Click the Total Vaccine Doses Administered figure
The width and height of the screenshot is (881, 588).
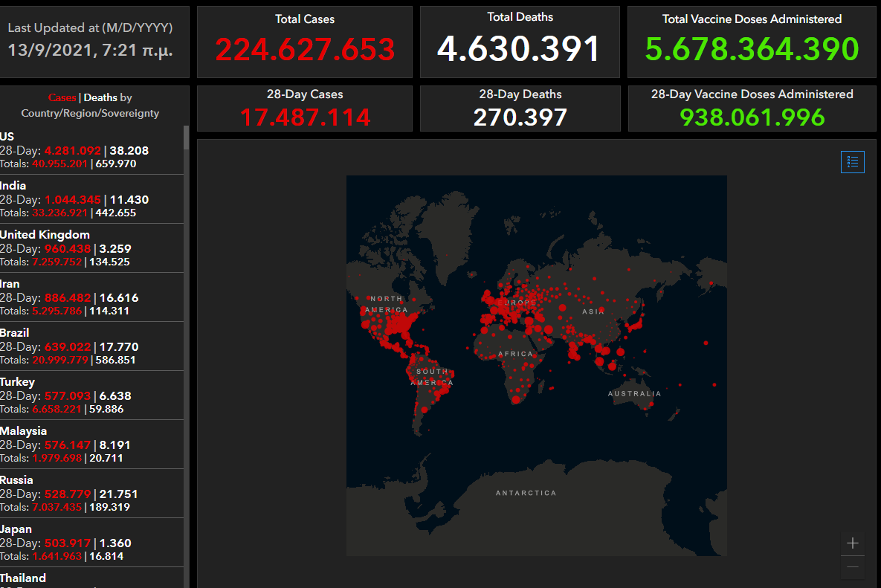click(x=752, y=49)
